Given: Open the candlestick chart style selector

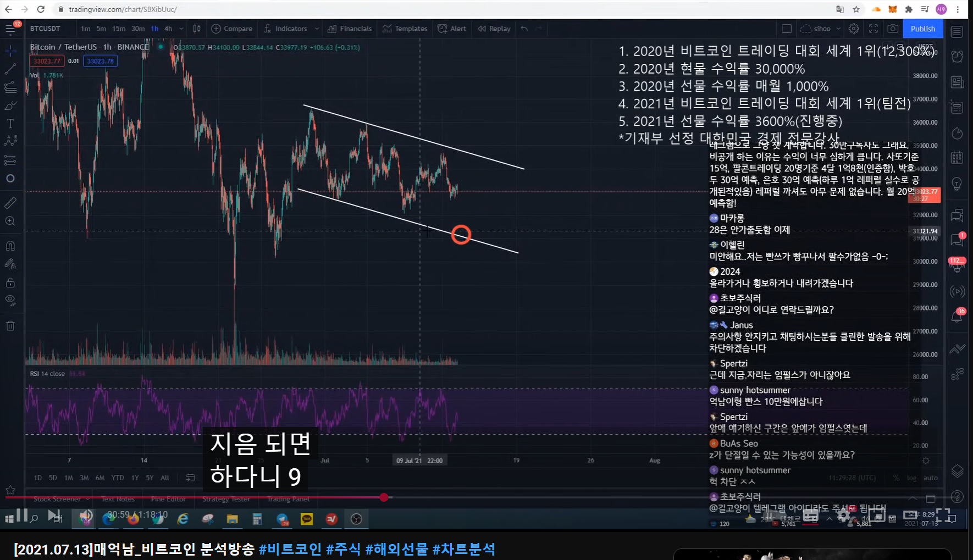Looking at the screenshot, I should pos(197,29).
